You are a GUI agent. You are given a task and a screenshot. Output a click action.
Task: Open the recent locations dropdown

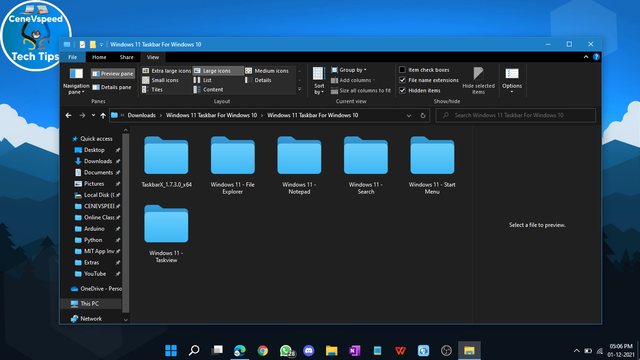pos(93,116)
